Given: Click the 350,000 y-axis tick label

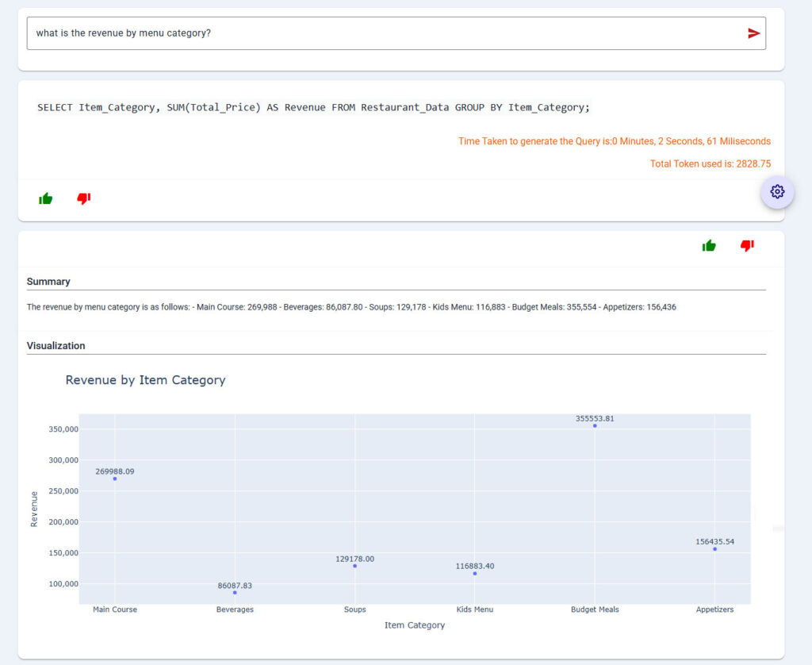Looking at the screenshot, I should [x=63, y=429].
